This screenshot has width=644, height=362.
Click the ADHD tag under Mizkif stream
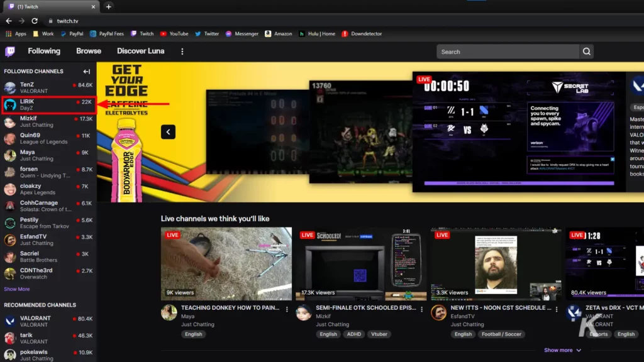(x=353, y=334)
